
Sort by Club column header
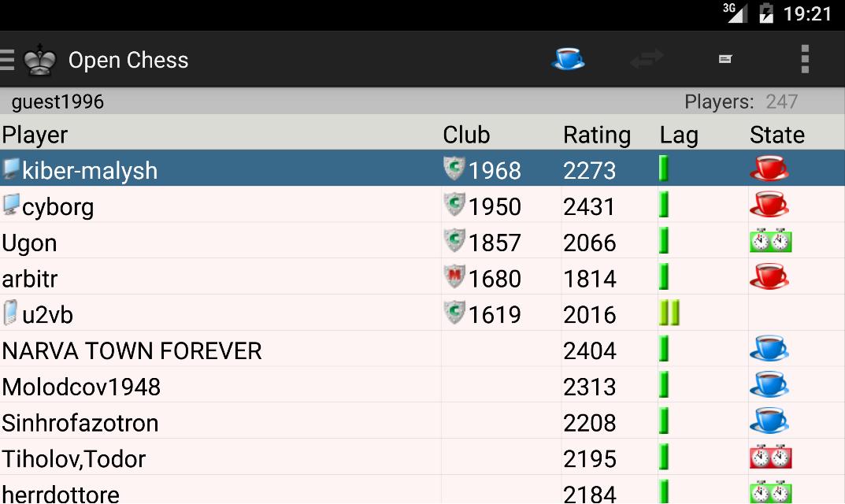pyautogui.click(x=466, y=135)
